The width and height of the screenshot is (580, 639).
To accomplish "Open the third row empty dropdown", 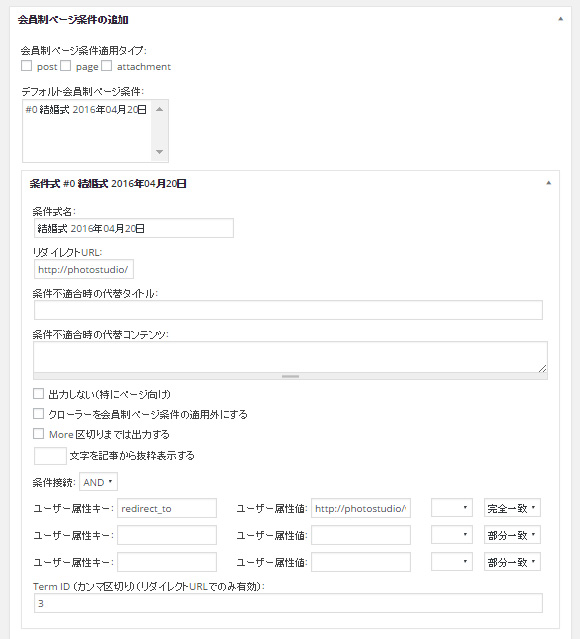I will tap(452, 562).
